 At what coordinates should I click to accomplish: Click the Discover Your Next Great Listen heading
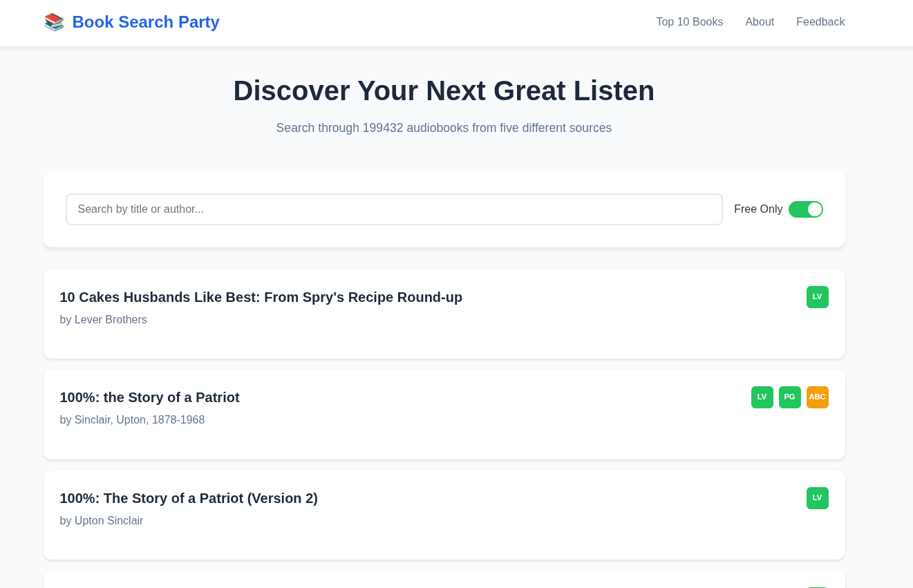click(444, 91)
